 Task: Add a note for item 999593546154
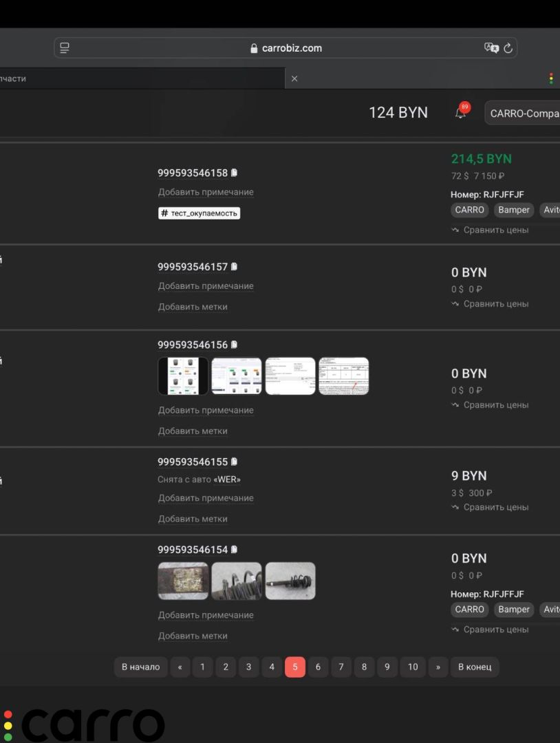point(206,615)
